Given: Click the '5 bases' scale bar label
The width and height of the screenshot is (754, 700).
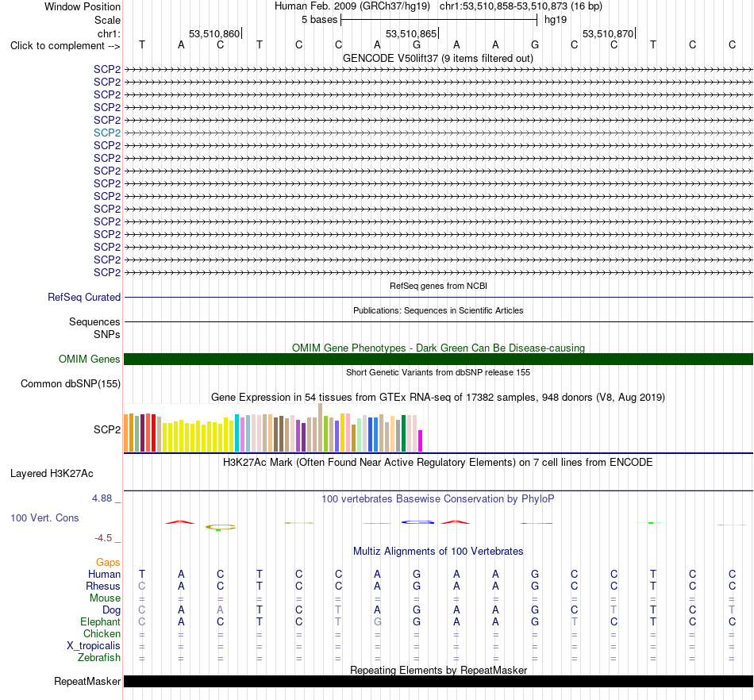Looking at the screenshot, I should point(319,20).
